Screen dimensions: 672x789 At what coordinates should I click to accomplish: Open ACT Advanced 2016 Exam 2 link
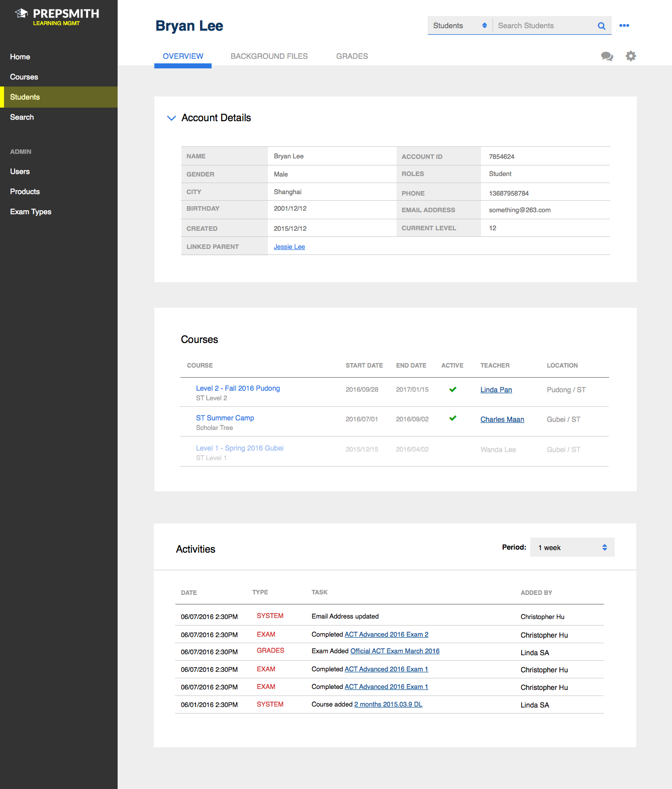point(387,635)
